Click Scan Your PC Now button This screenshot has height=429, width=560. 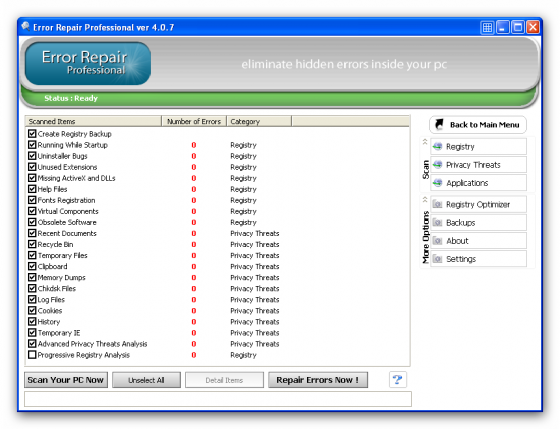[x=66, y=380]
